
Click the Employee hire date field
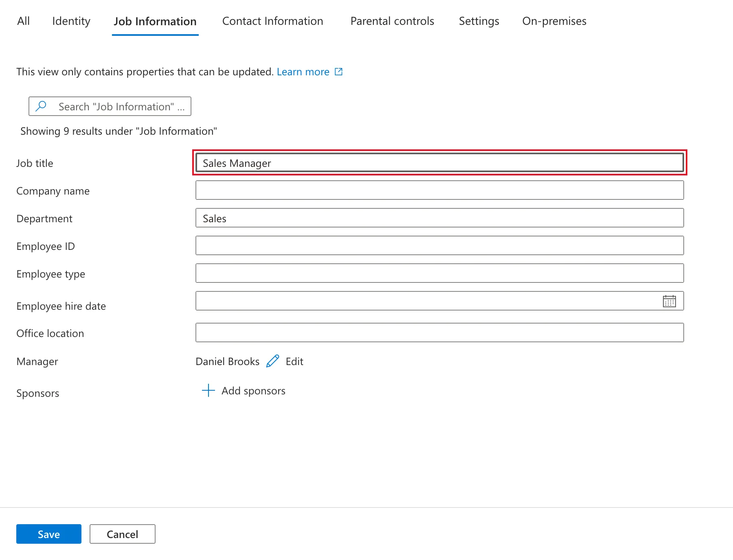pos(440,301)
